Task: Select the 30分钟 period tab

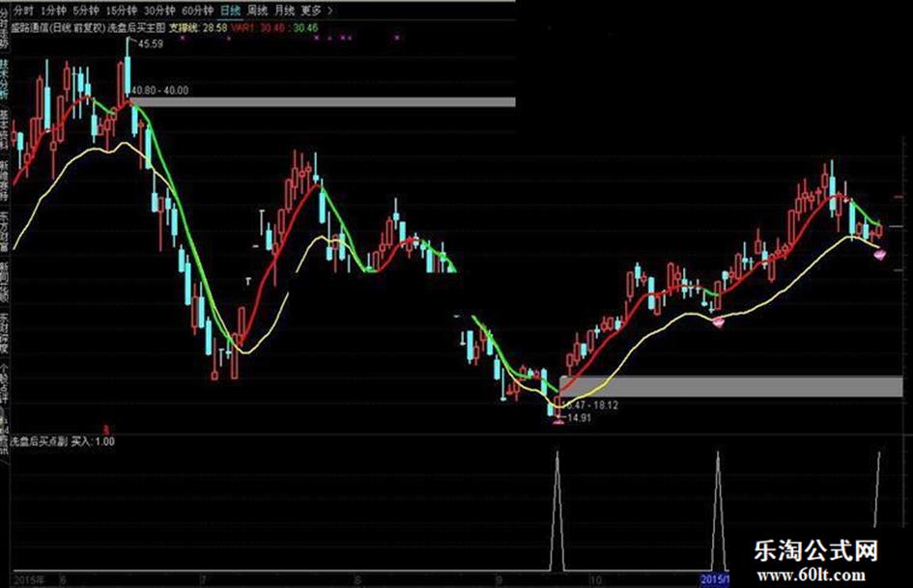Action: coord(159,11)
